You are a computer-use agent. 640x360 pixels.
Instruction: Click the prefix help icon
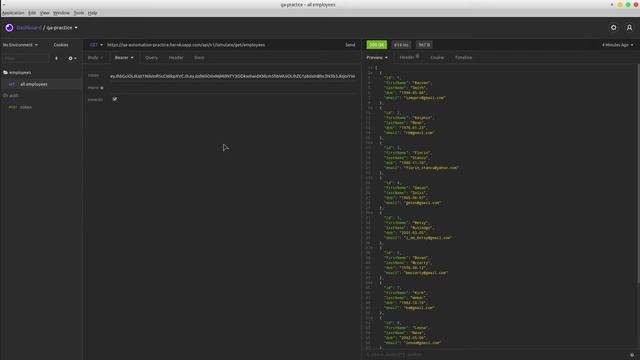102,88
